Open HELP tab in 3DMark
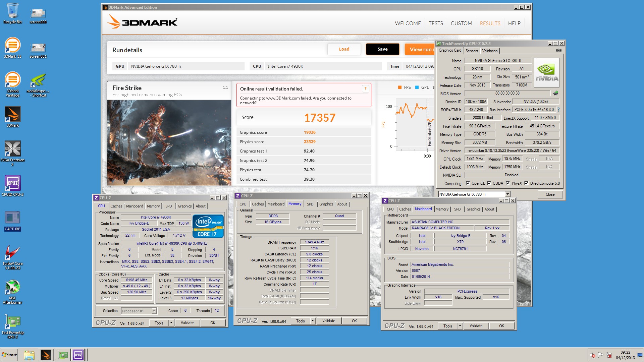 pos(514,23)
